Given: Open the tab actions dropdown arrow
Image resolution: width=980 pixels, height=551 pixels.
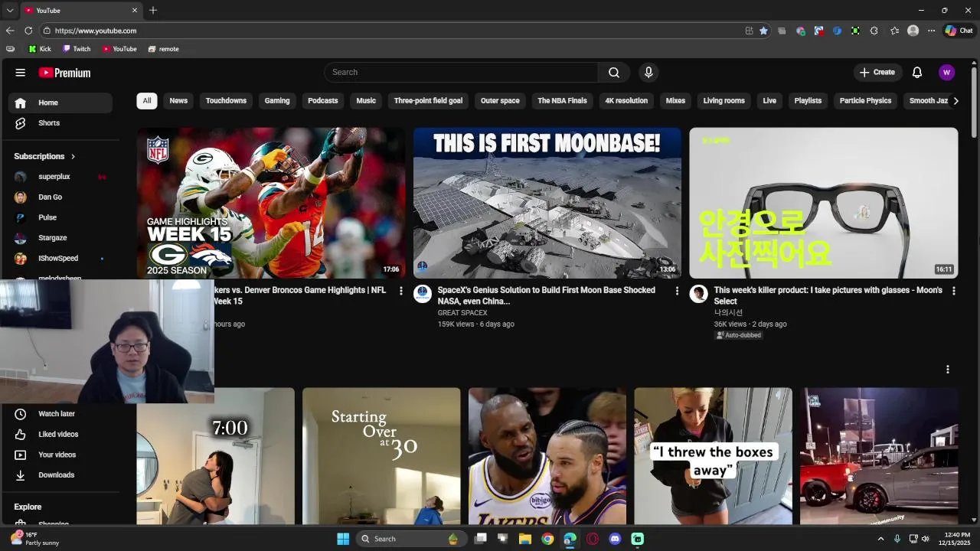Looking at the screenshot, I should 10,11.
